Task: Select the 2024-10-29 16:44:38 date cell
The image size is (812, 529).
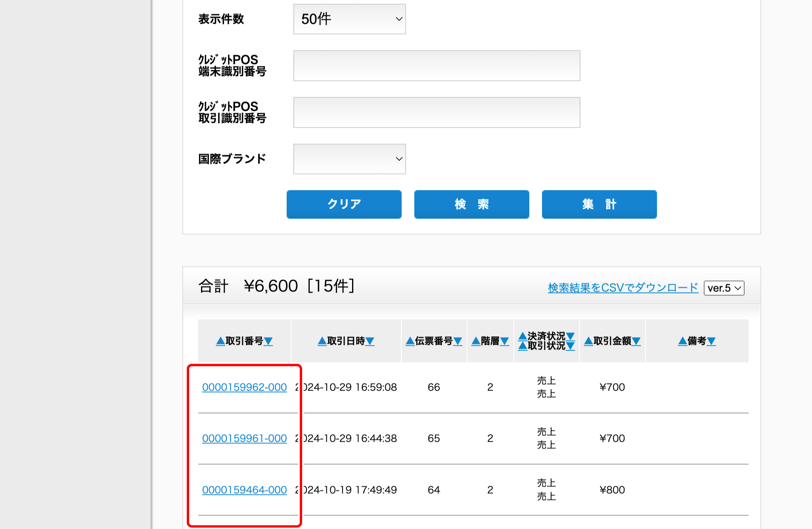Action: coord(346,439)
